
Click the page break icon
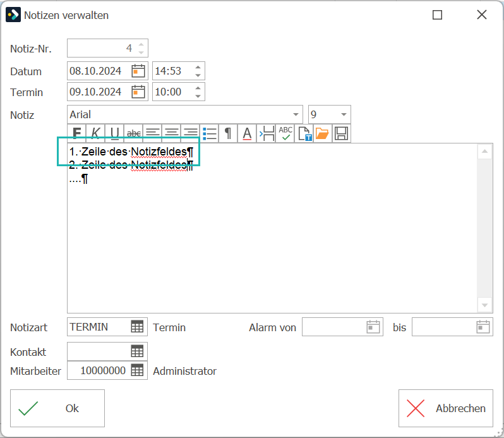(266, 133)
